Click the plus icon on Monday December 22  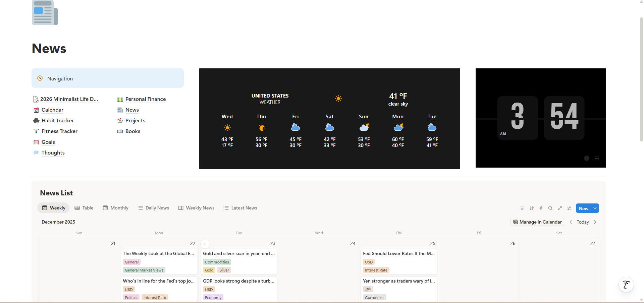tap(205, 244)
